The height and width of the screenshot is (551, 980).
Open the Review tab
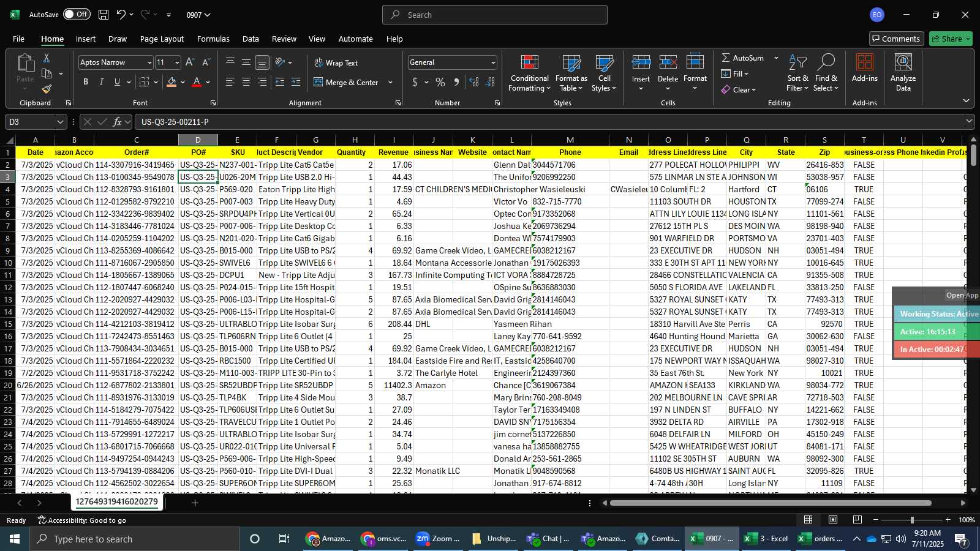[x=284, y=39]
